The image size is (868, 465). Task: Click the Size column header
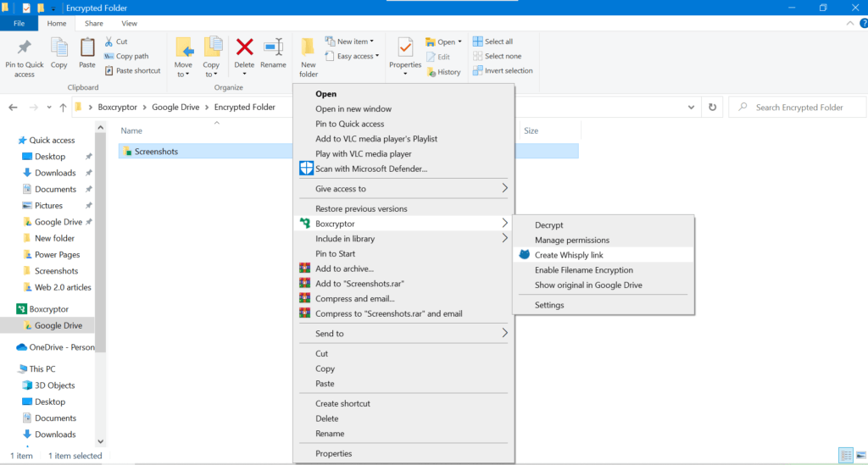[x=531, y=131]
